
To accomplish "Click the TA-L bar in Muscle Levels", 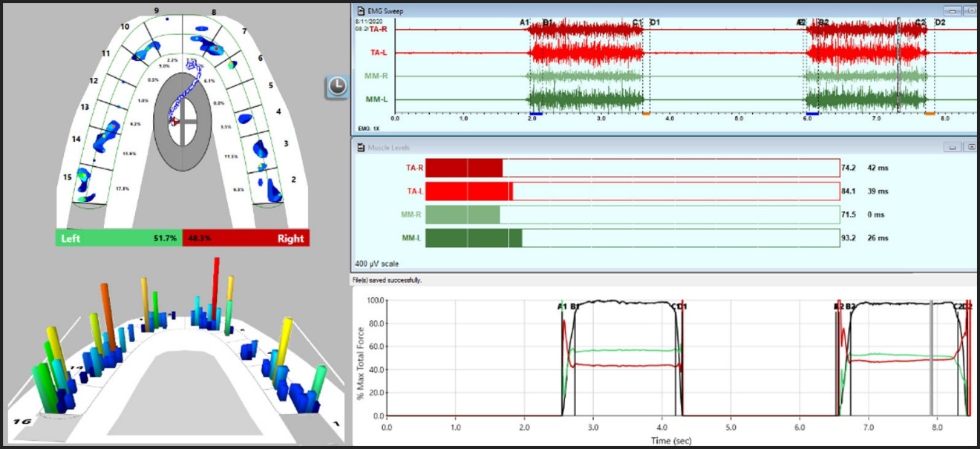I will coord(469,191).
